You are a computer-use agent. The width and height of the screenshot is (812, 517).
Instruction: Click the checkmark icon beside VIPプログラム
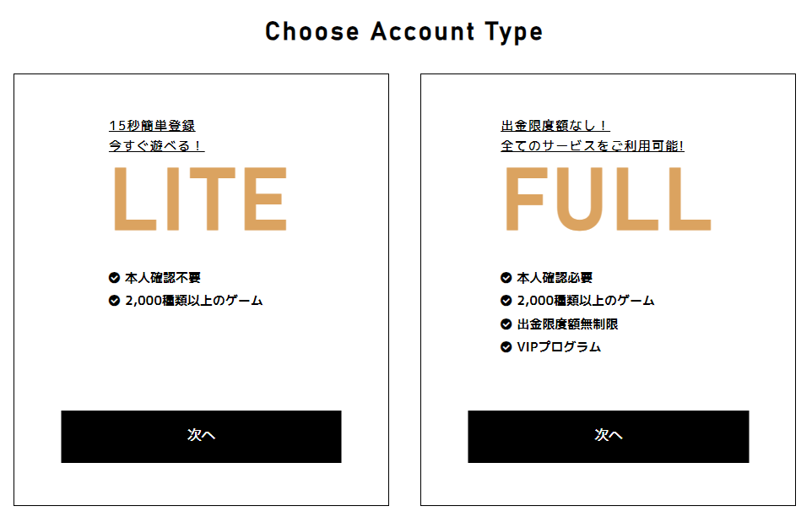click(506, 346)
